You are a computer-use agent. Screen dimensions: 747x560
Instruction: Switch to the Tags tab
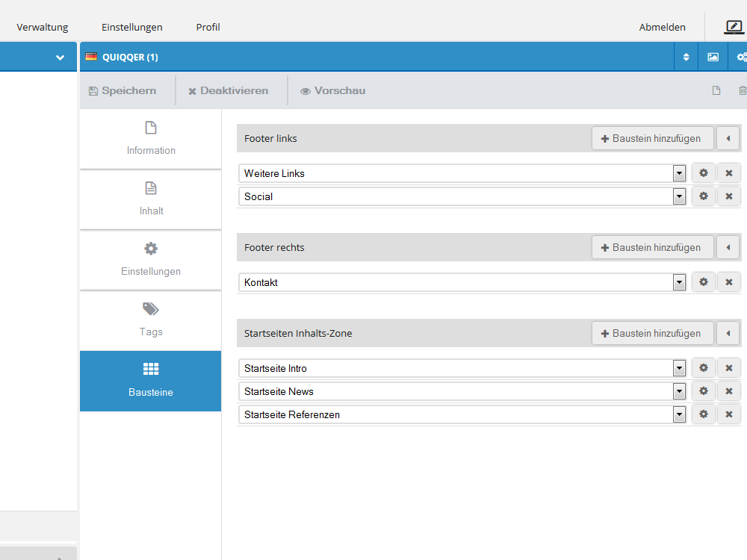(x=151, y=320)
